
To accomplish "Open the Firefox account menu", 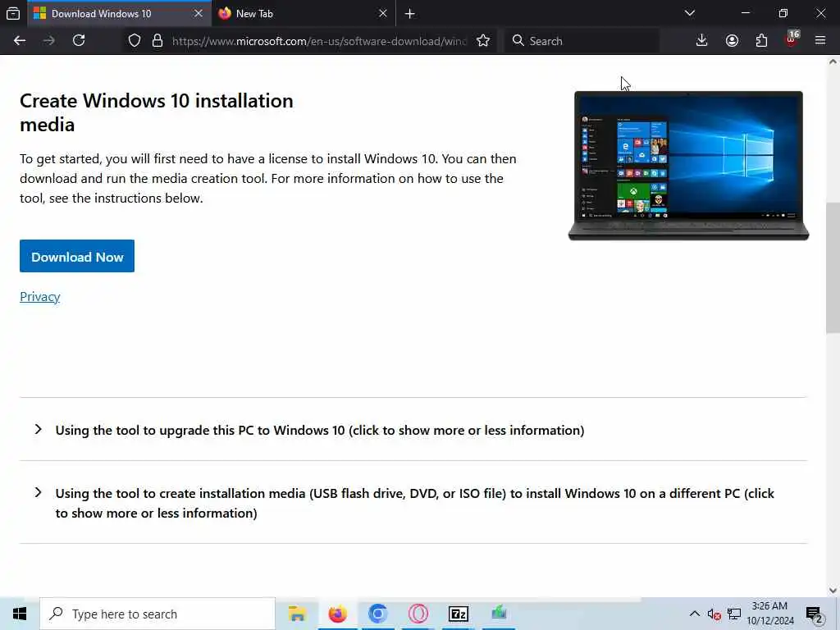I will (x=732, y=41).
